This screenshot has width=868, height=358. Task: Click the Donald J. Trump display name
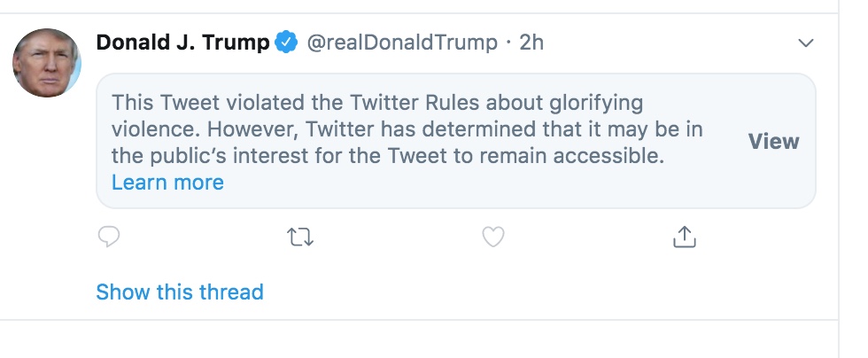click(x=182, y=43)
